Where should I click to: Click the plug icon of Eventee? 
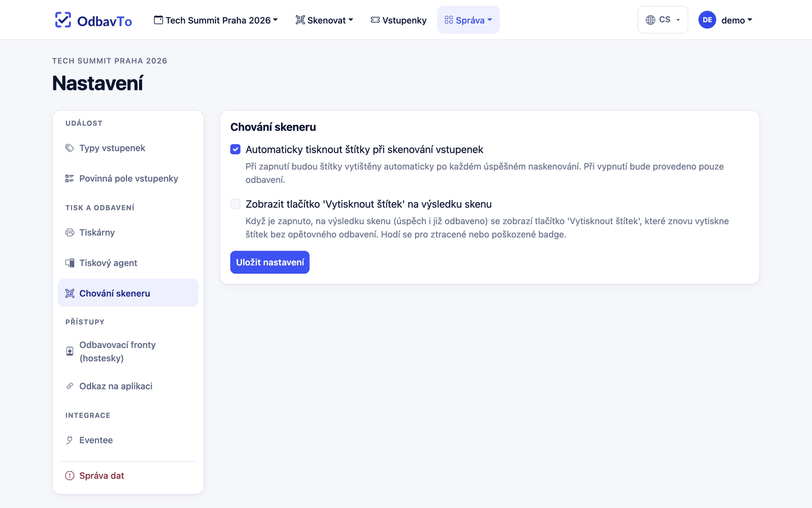tap(70, 440)
